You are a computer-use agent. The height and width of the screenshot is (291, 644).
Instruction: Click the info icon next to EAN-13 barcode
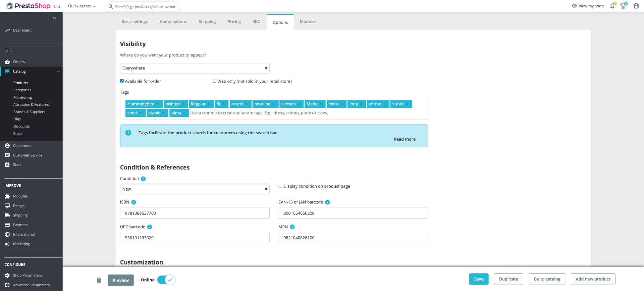coord(327,202)
